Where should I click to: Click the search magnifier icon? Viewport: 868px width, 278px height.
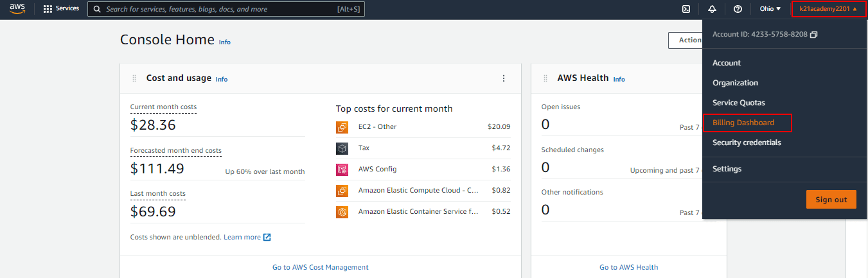click(x=96, y=10)
